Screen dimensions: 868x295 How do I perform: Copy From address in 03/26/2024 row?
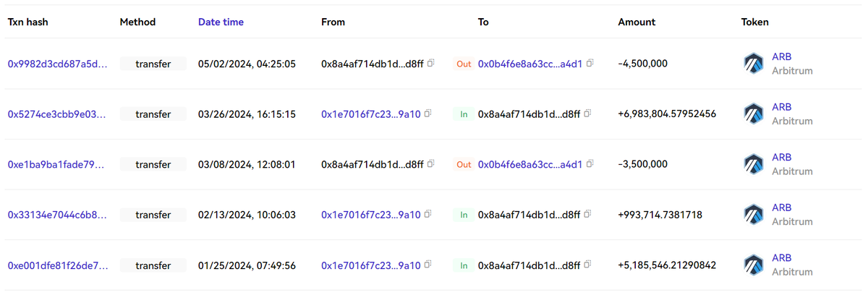427,114
